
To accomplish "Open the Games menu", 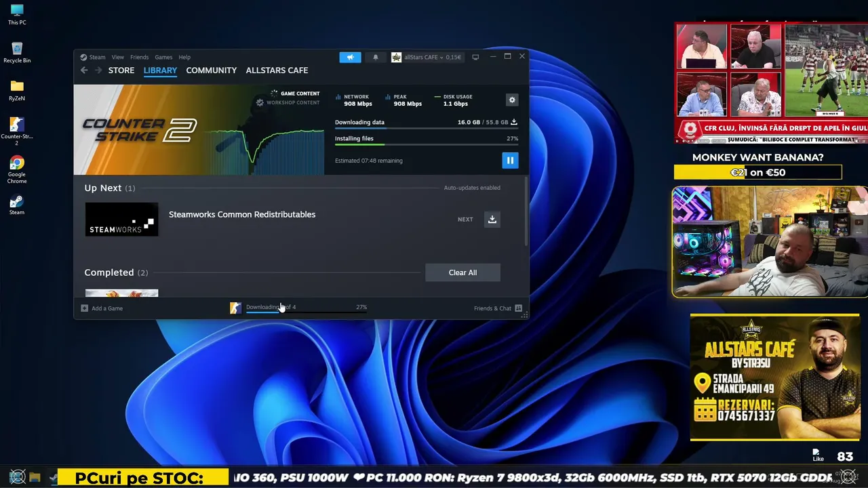I will 163,58.
